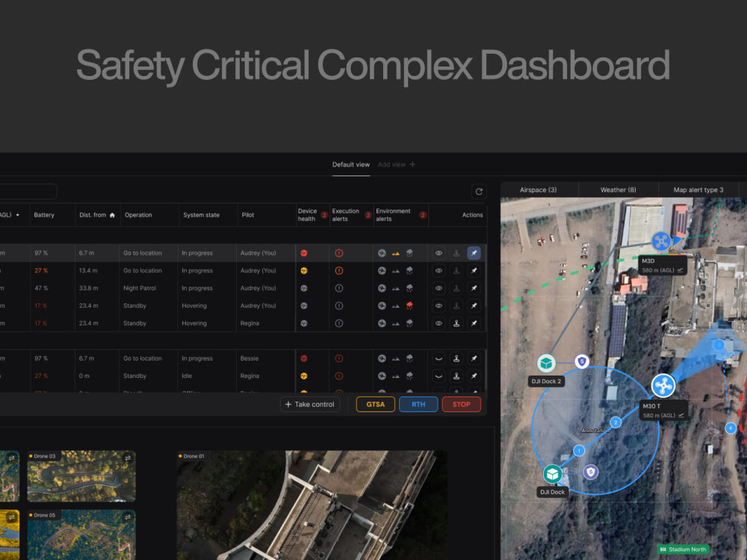Click the M30 T drone marker on map
Image resolution: width=747 pixels, height=560 pixels.
(663, 386)
